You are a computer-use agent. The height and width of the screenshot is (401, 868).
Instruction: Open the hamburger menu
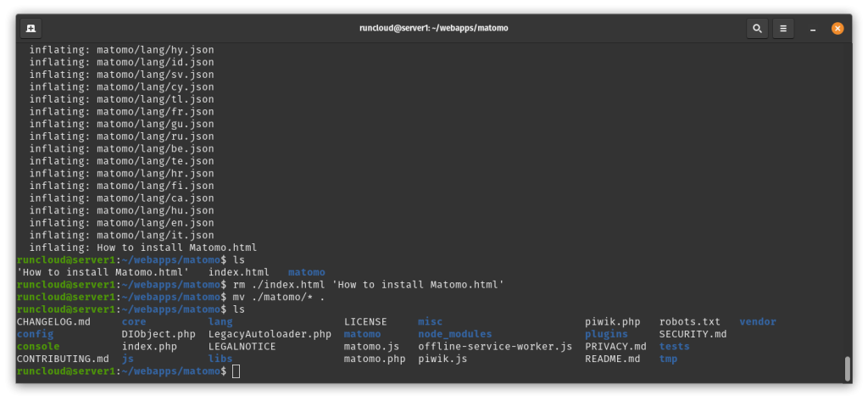[783, 28]
